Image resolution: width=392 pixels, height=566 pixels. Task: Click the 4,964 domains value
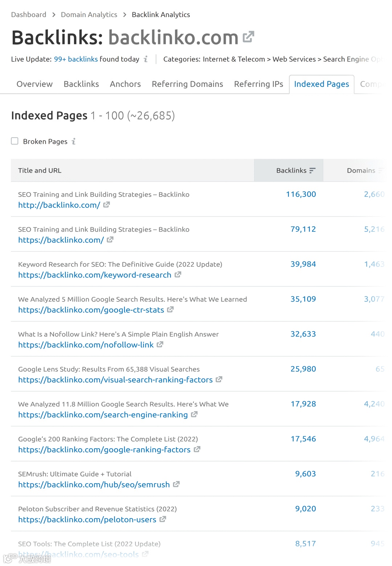pyautogui.click(x=374, y=438)
